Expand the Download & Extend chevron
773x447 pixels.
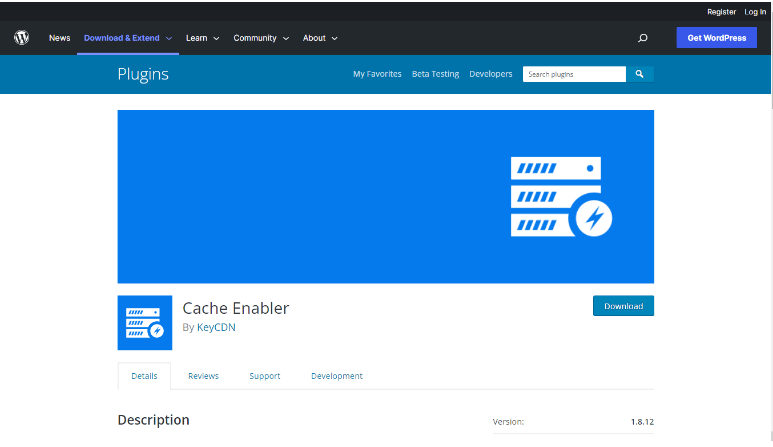click(x=169, y=38)
